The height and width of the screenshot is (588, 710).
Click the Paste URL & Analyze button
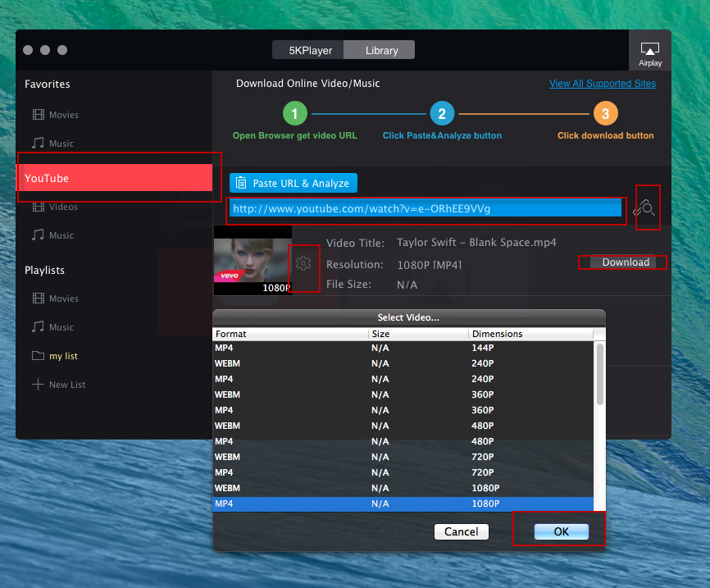point(294,183)
